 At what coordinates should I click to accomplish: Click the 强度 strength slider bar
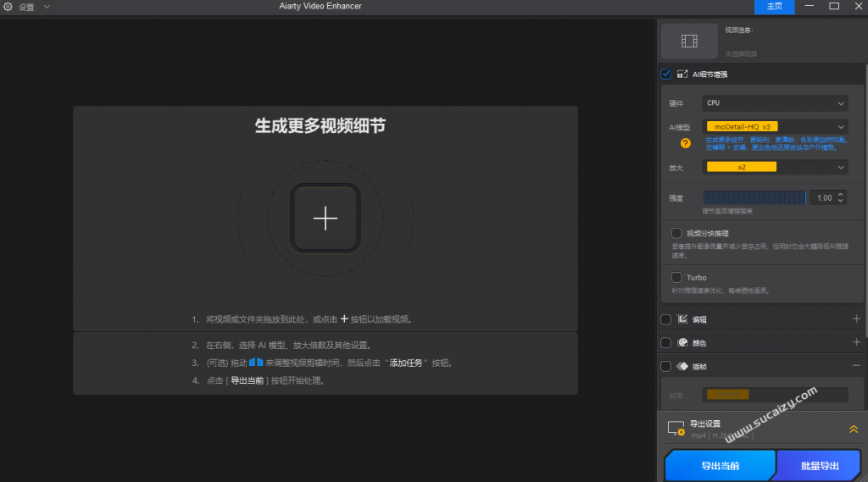(x=754, y=197)
